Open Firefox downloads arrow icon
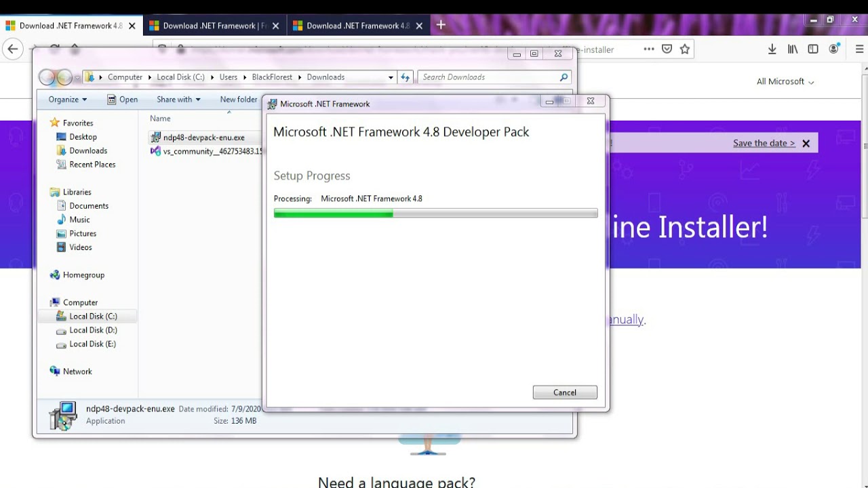This screenshot has height=488, width=868. coord(772,49)
